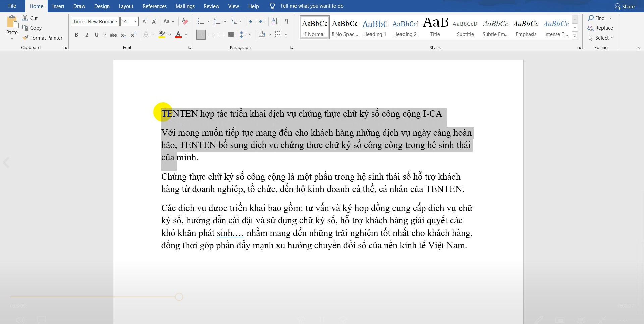Toggle Italic formatting

87,35
